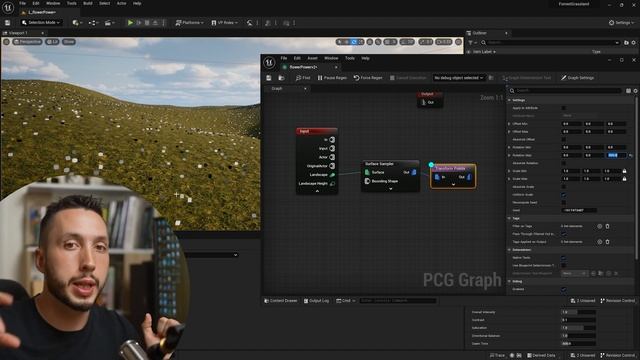Toggle Absolute Rotation checkbox
The width and height of the screenshot is (640, 360).
pyautogui.click(x=564, y=163)
